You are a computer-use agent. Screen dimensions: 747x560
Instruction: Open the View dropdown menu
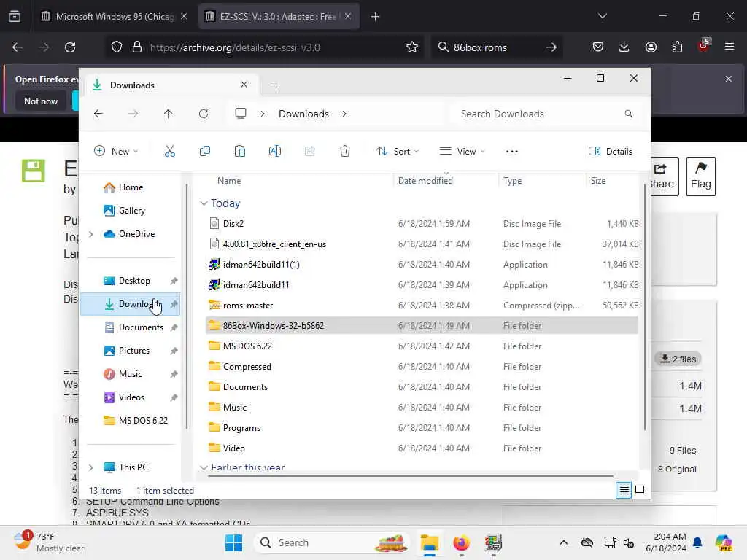pos(462,152)
